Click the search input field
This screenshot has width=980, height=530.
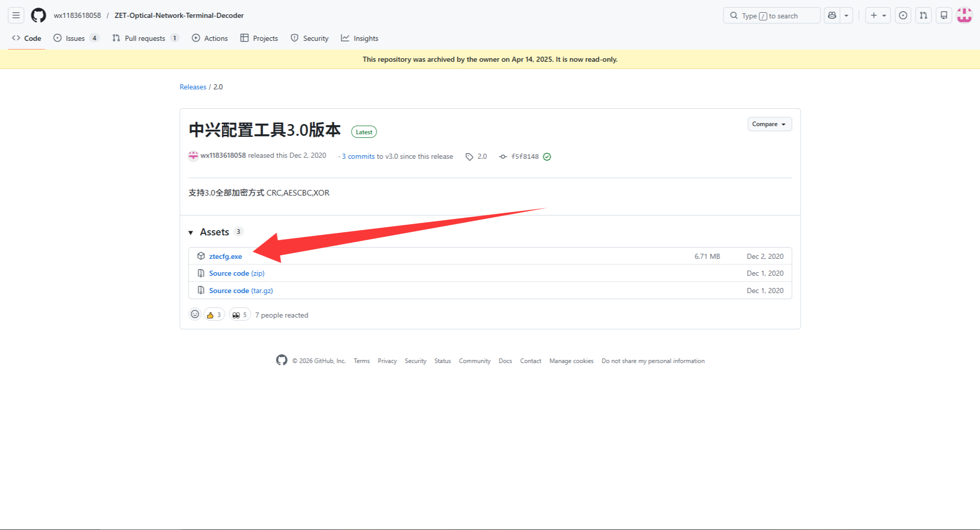[x=772, y=15]
